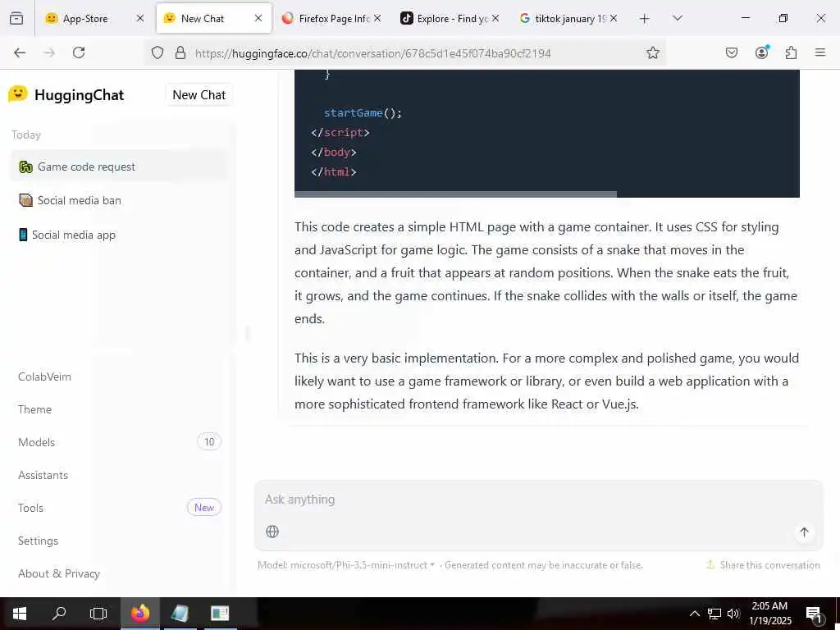Open the Social media app conversation
The height and width of the screenshot is (630, 840).
[x=119, y=235]
